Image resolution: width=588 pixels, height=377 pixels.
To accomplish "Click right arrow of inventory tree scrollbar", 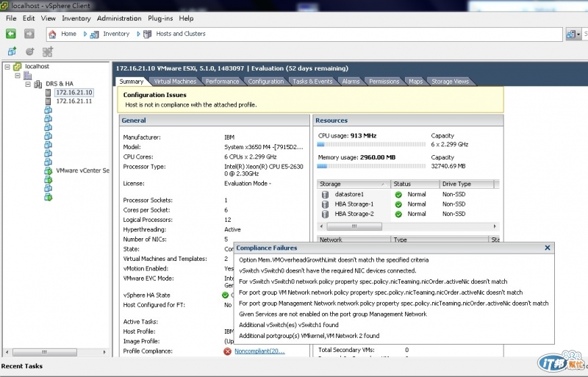I will point(104,352).
